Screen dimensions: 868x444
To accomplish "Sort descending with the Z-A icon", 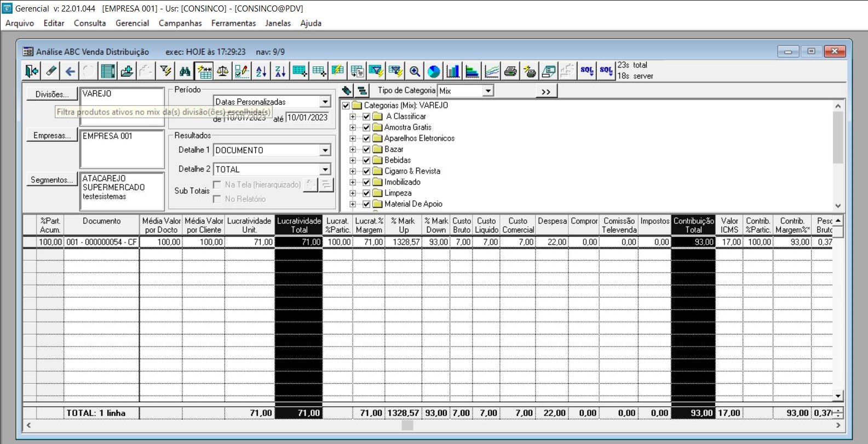I will click(280, 71).
